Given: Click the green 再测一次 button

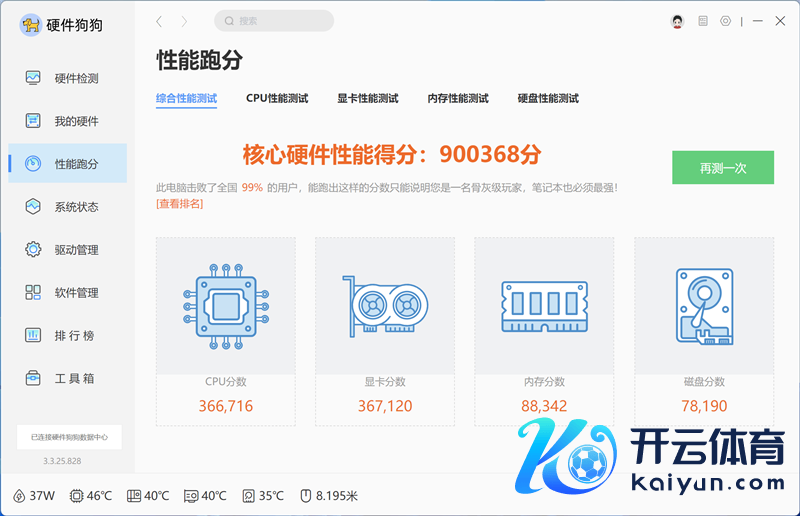Looking at the screenshot, I should click(722, 168).
